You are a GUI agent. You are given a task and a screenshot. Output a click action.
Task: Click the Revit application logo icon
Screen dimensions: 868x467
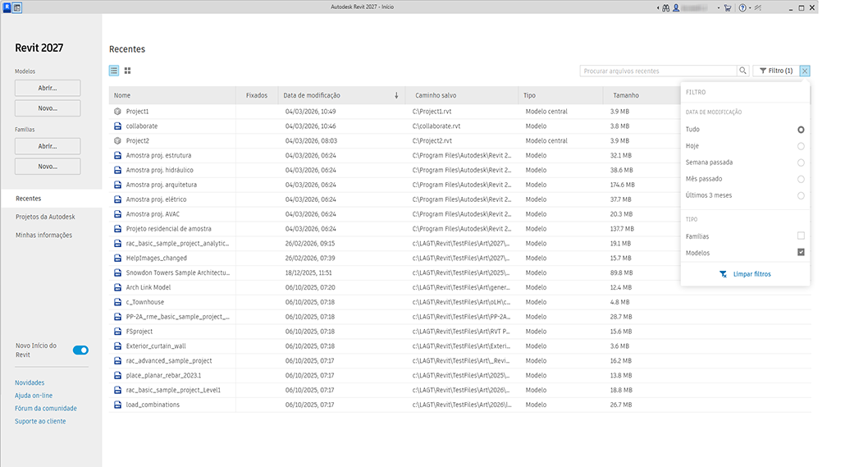7,7
